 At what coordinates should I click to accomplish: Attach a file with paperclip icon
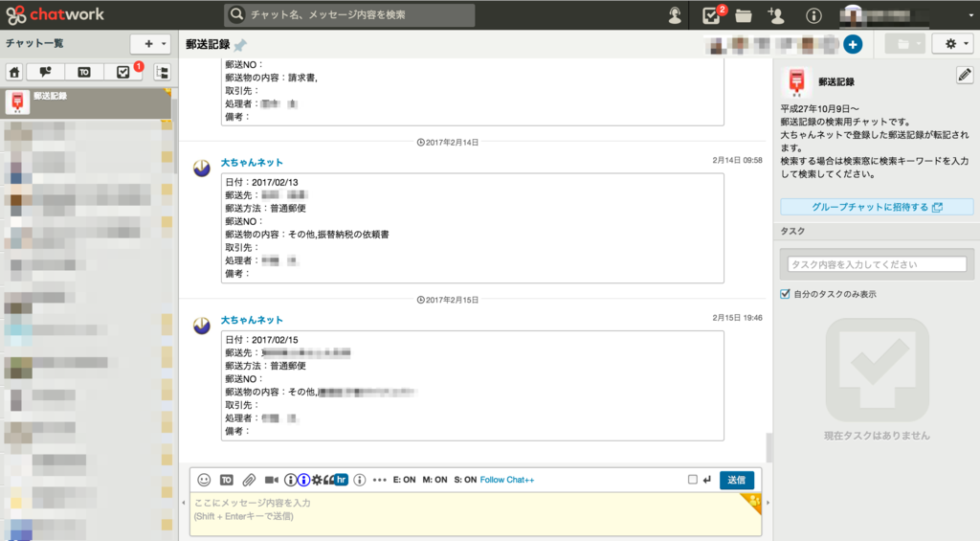249,480
